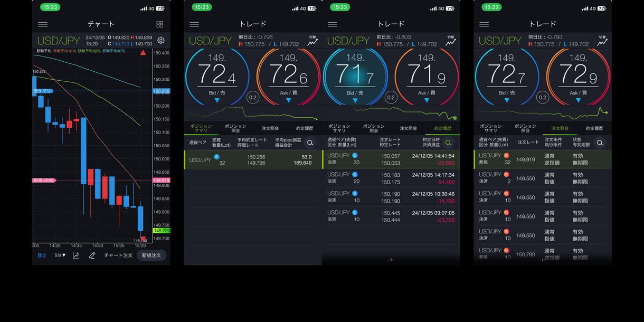The width and height of the screenshot is (644, 322).
Task: Tap 切替 chart icon beside 前日比 -0.803
Action: tap(451, 41)
